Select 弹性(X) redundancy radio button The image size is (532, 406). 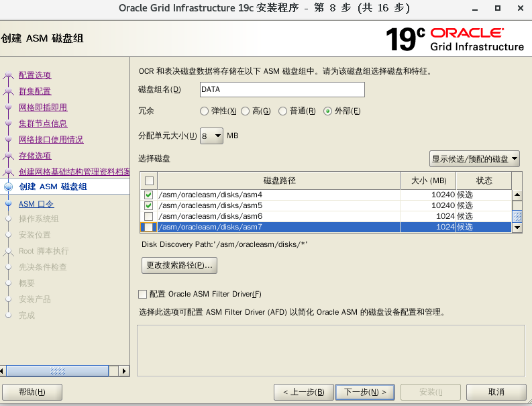204,111
